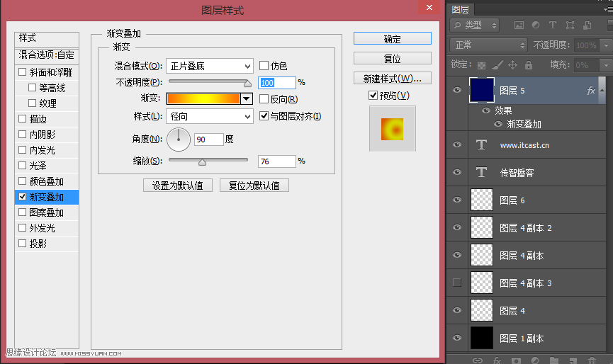Click the opacity value field showing 100
613x364 pixels.
(277, 83)
